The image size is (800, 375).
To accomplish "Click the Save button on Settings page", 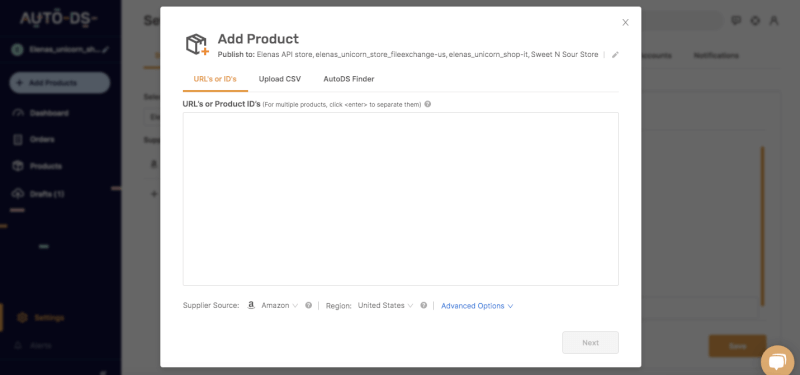I will tap(737, 346).
